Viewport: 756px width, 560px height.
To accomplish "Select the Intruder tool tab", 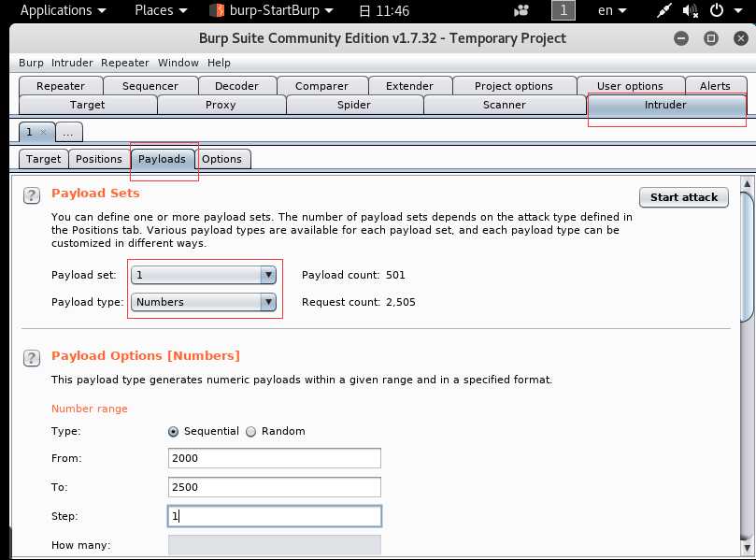I will [666, 105].
